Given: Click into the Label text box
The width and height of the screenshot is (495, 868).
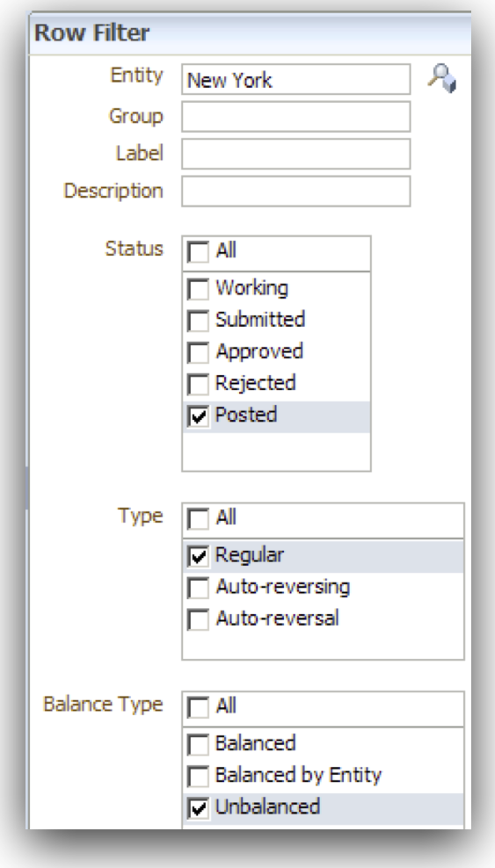Looking at the screenshot, I should tap(295, 154).
